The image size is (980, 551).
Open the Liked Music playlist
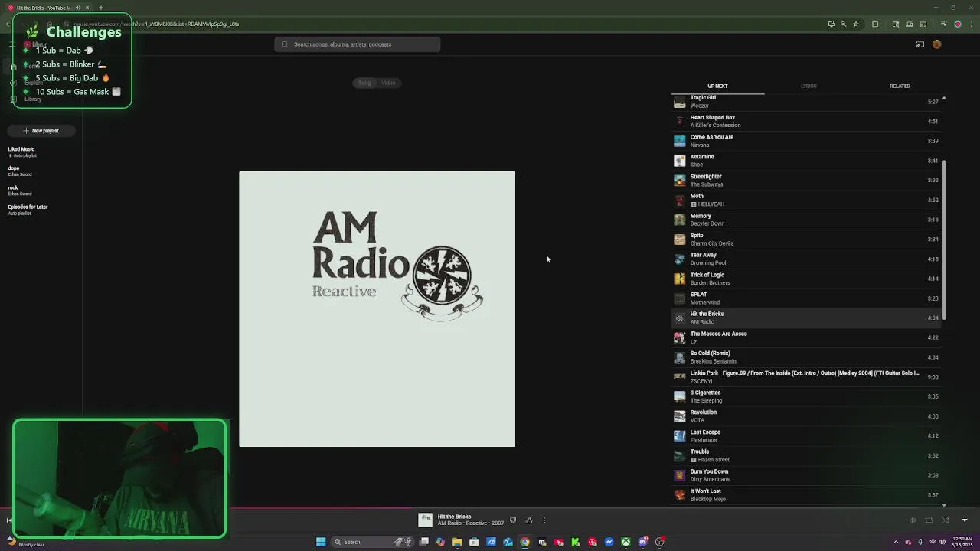click(x=21, y=152)
